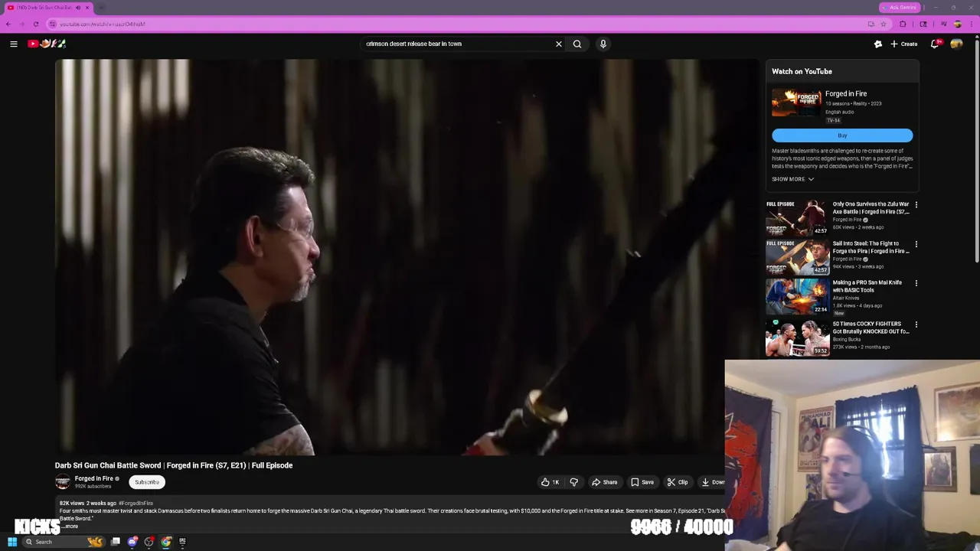
Task: Start voice search with microphone
Action: point(603,44)
